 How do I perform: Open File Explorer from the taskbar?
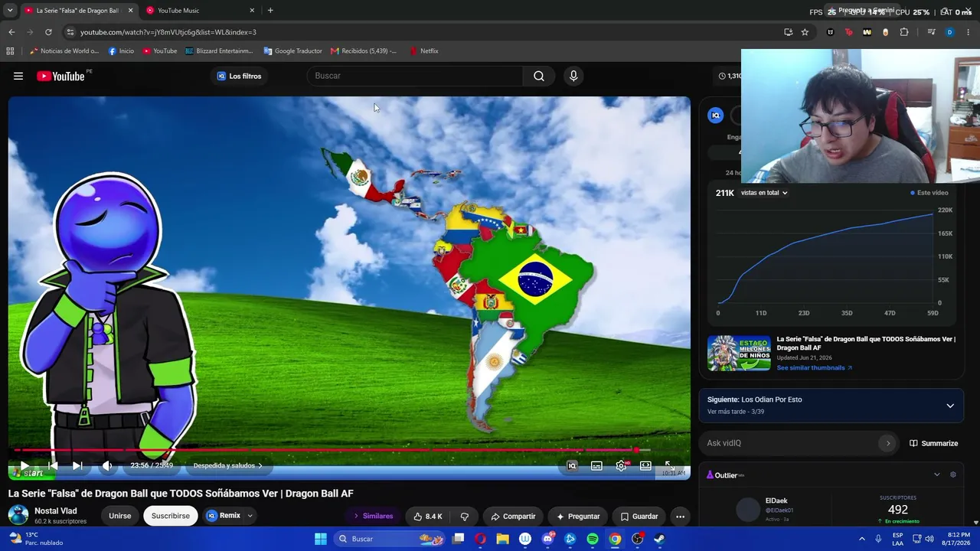(503, 539)
